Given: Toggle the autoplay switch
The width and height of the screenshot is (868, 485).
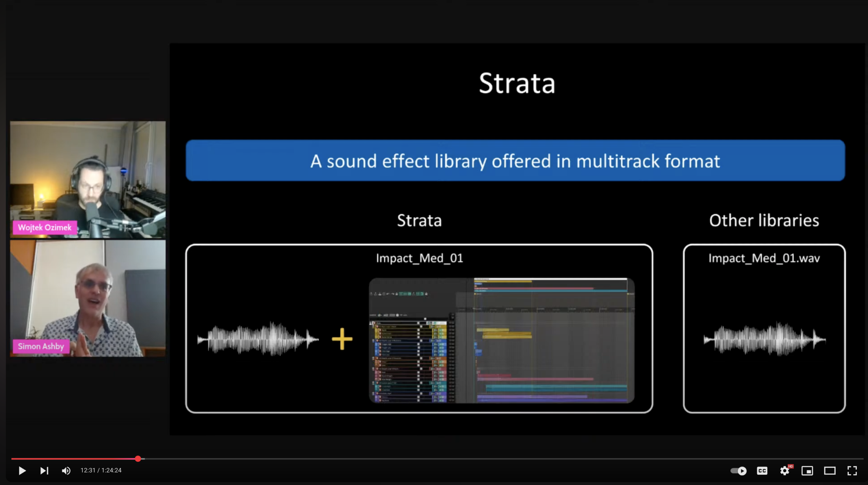Looking at the screenshot, I should tap(738, 471).
